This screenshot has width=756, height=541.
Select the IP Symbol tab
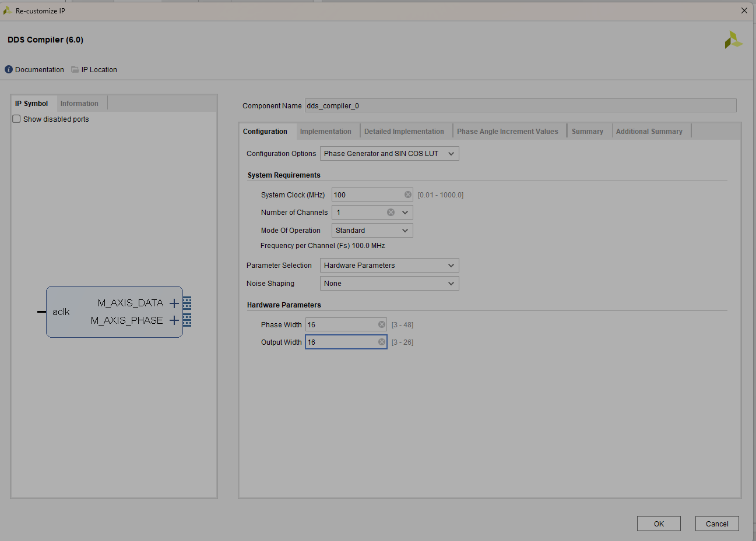(x=31, y=104)
